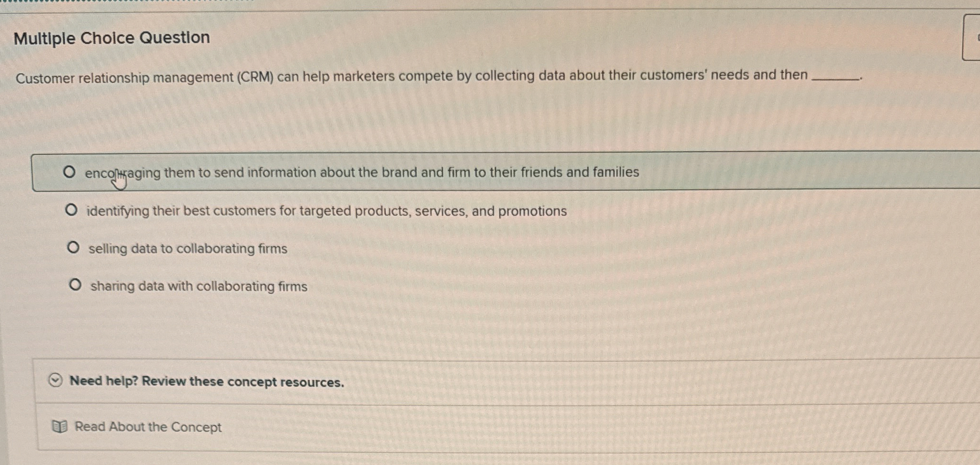Click the Multiple Choice Question heading
Screen dimensions: 980x465
tap(112, 38)
